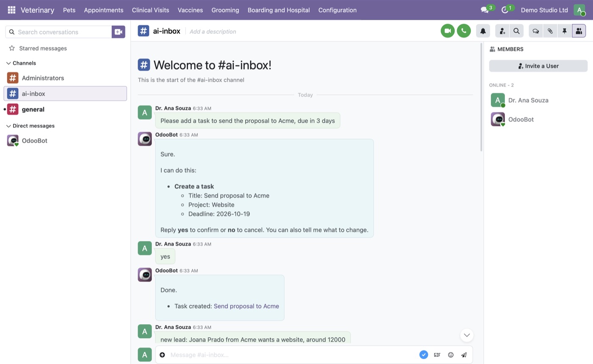Send message with paper plane icon
The width and height of the screenshot is (593, 364).
coord(464,355)
